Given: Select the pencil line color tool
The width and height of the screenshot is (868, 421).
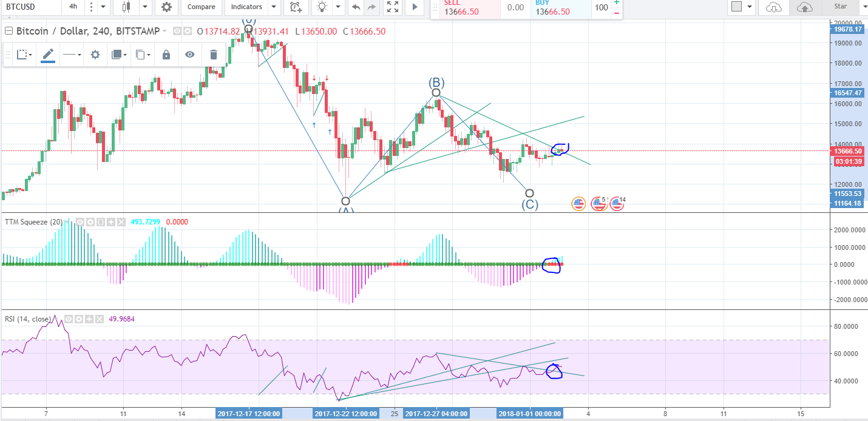Looking at the screenshot, I should [x=48, y=55].
